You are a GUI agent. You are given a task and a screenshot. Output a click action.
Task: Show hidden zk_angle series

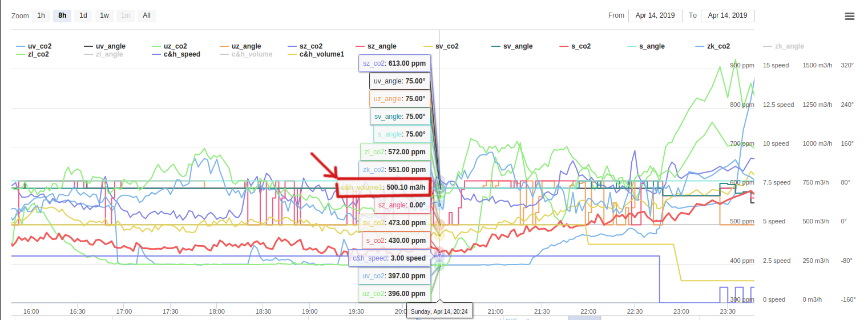(x=784, y=46)
